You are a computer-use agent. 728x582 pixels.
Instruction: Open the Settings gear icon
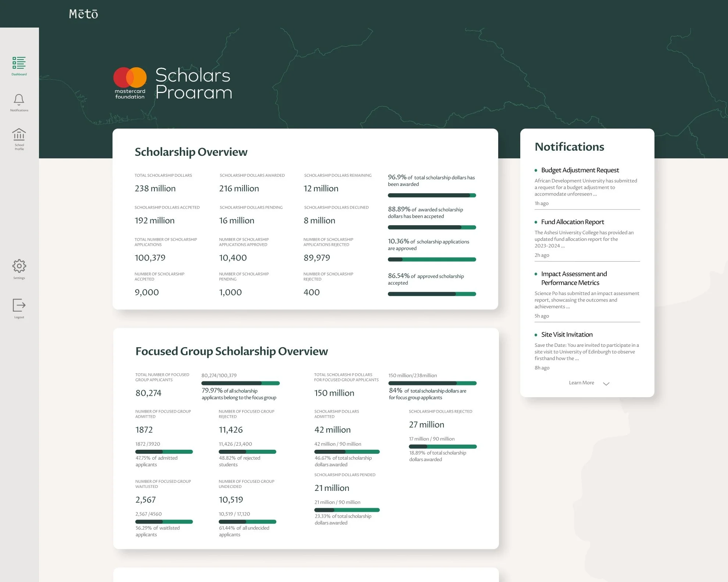tap(19, 266)
